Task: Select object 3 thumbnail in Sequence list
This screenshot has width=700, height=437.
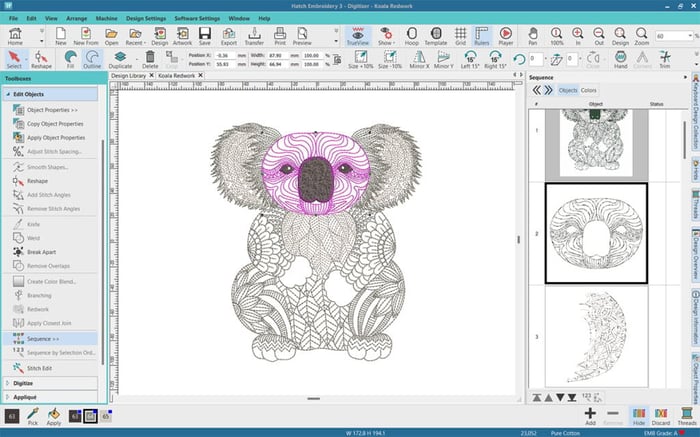Action: [x=596, y=336]
